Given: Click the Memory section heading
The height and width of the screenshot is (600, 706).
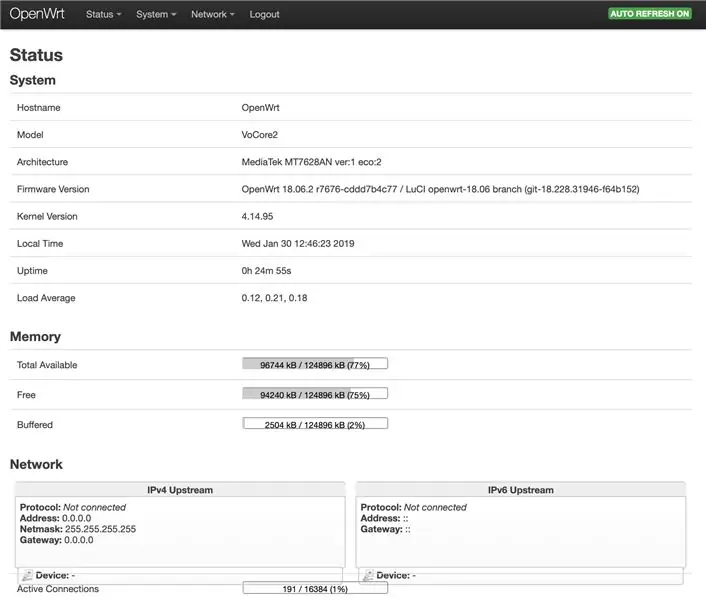Looking at the screenshot, I should 35,336.
